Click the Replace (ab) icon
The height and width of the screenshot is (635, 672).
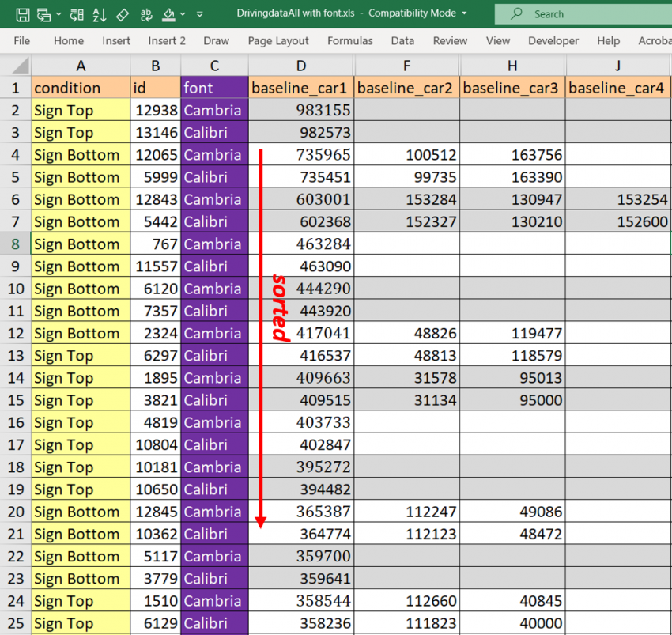[145, 14]
